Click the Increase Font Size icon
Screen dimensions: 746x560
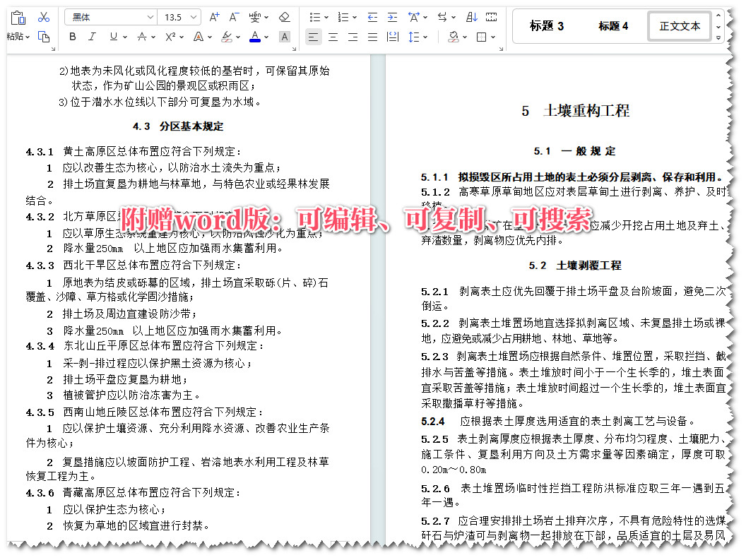tap(213, 16)
